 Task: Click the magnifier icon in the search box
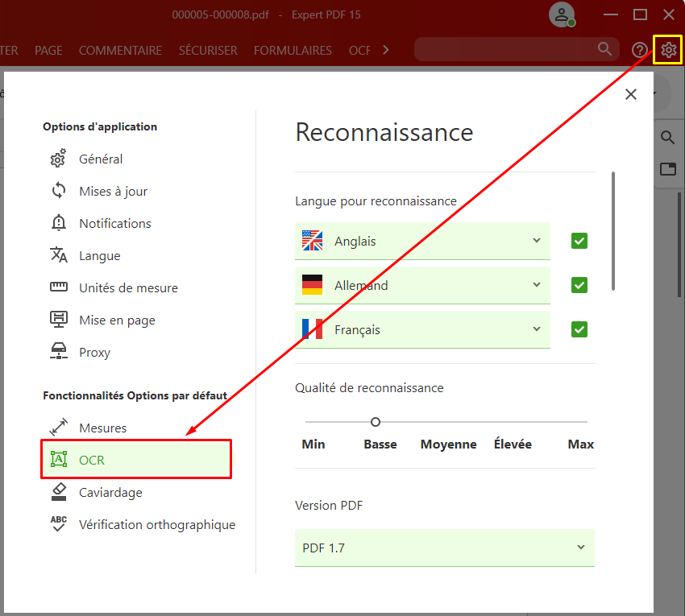(604, 49)
